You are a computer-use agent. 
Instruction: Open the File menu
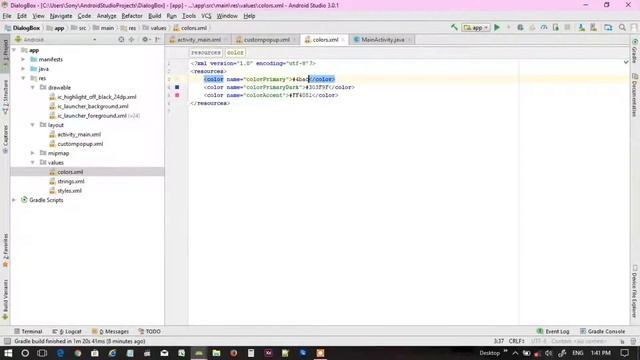(x=7, y=16)
